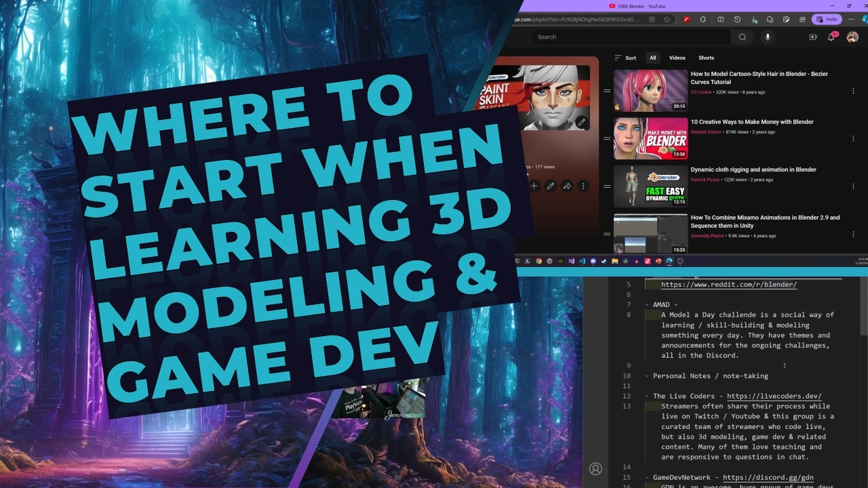Open Pierrick Picaut channel link
Viewport: 868px width, 488px height.
tap(706, 180)
